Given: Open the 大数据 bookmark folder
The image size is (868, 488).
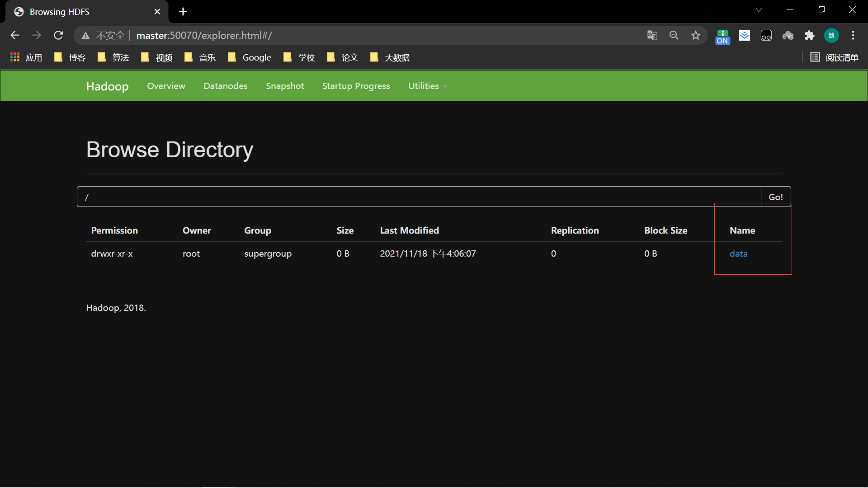Looking at the screenshot, I should coord(390,57).
